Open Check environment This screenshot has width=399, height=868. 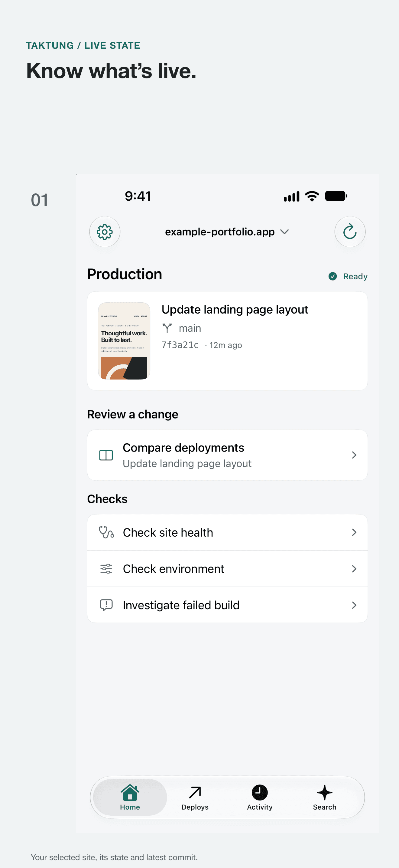(x=227, y=569)
